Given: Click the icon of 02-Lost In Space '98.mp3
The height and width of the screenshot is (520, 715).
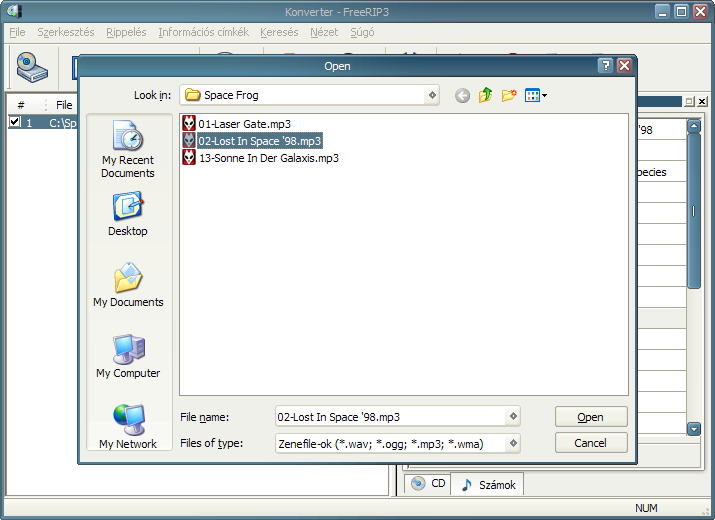Looking at the screenshot, I should [189, 140].
